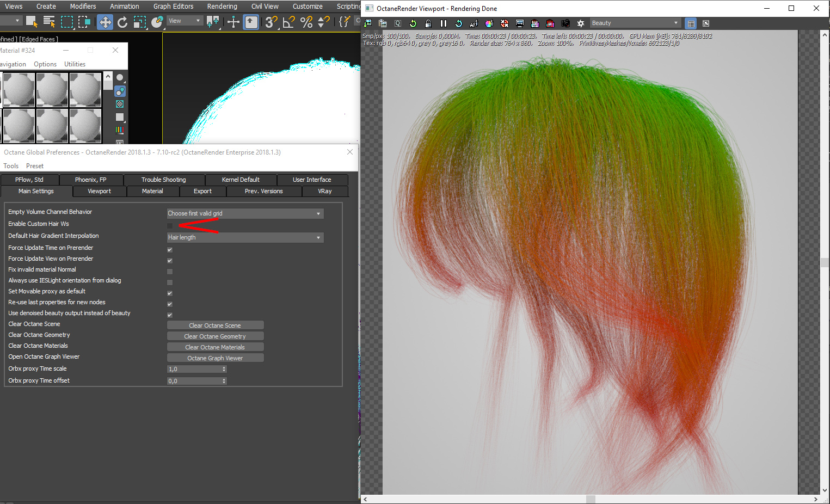830x504 pixels.
Task: Open Empty Volume Channel Behavior dropdown
Action: (x=245, y=213)
